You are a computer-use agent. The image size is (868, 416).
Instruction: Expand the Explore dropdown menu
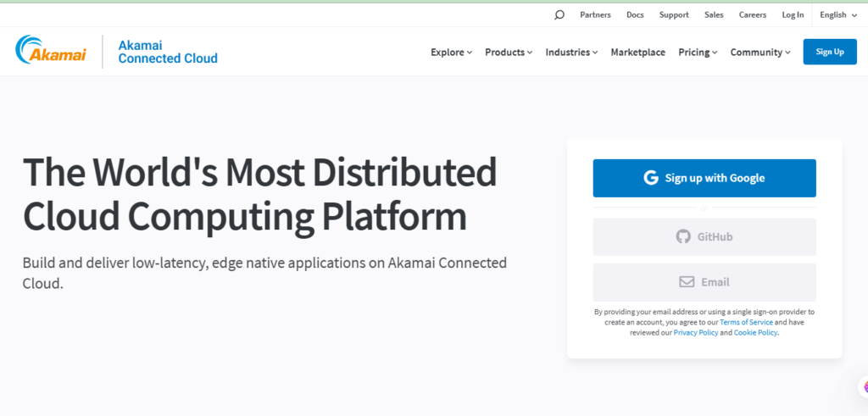coord(451,53)
